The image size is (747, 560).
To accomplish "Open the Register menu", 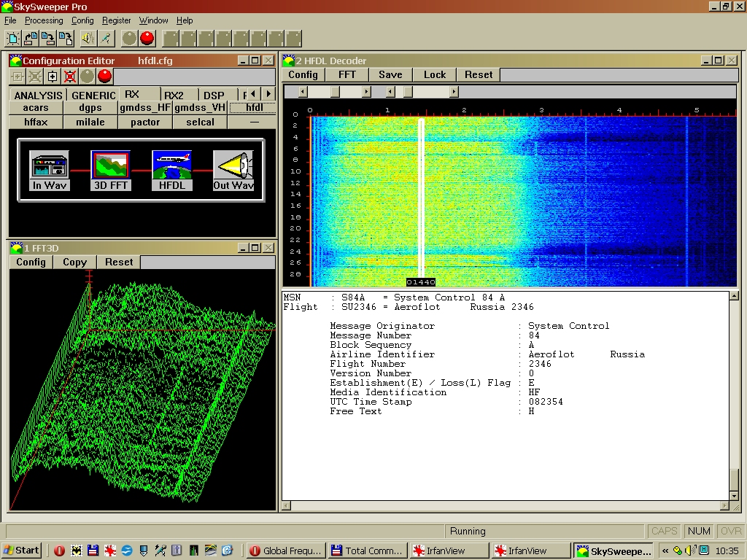I will point(116,20).
